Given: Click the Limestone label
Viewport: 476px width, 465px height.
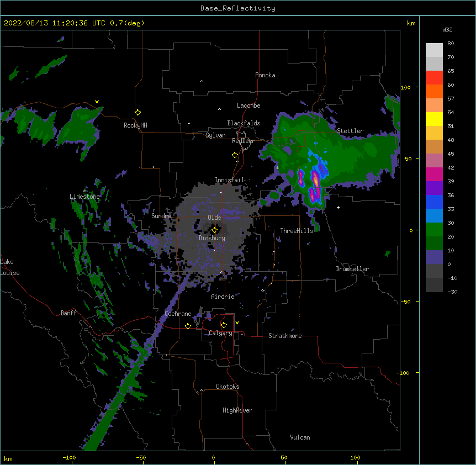Looking at the screenshot, I should (x=84, y=197).
